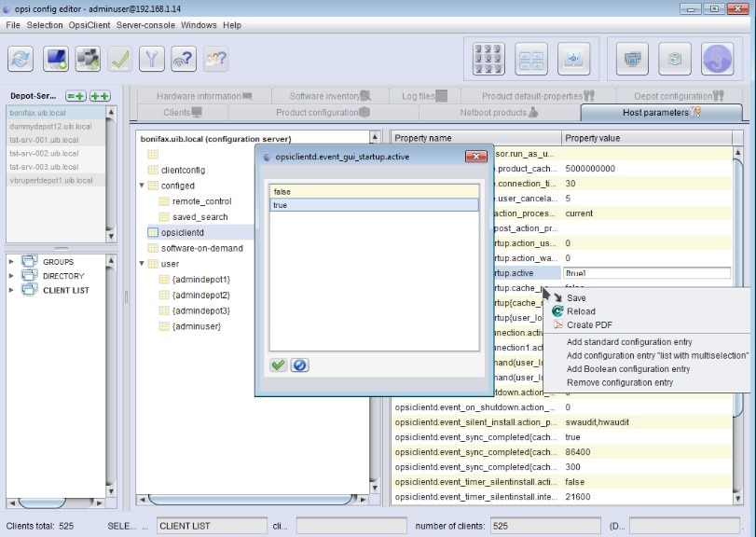This screenshot has height=537, width=756.
Task: Click the wifi question mark connectivity icon
Action: (x=184, y=59)
